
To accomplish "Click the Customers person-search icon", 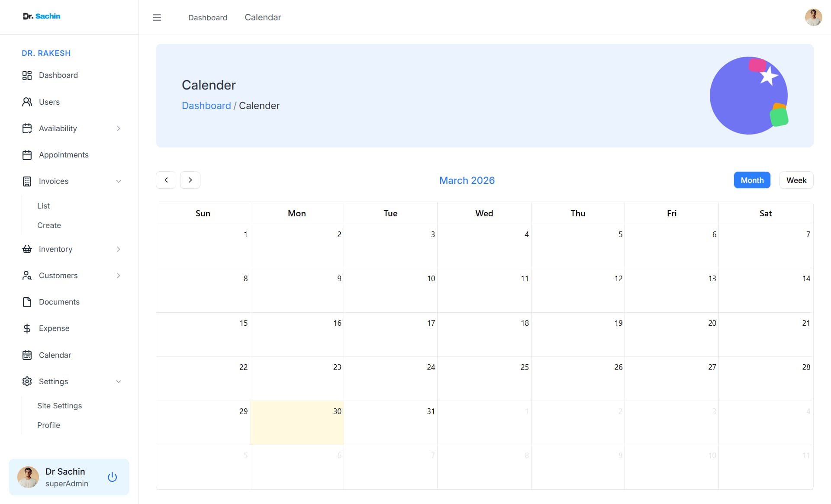I will [27, 276].
